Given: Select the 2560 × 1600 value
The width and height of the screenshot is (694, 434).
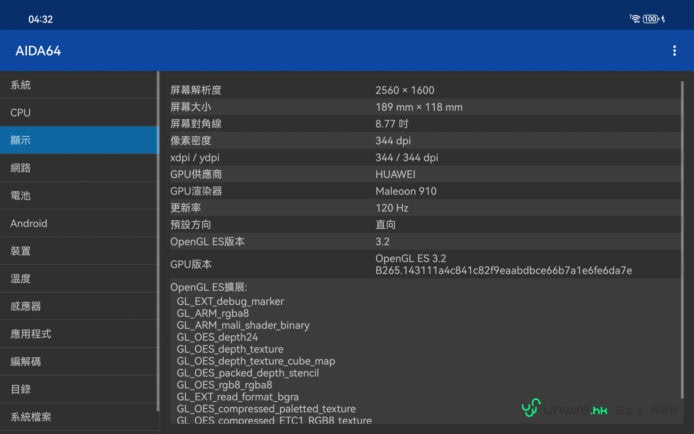Looking at the screenshot, I should (405, 90).
